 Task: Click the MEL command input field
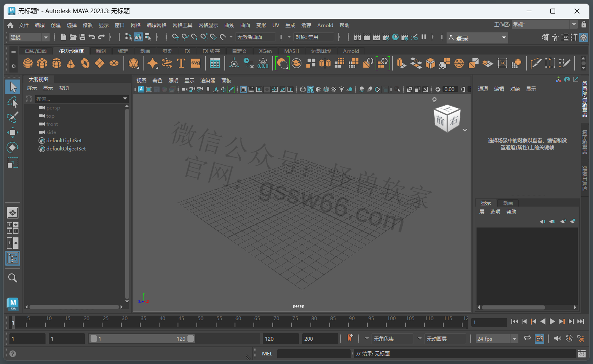click(314, 354)
